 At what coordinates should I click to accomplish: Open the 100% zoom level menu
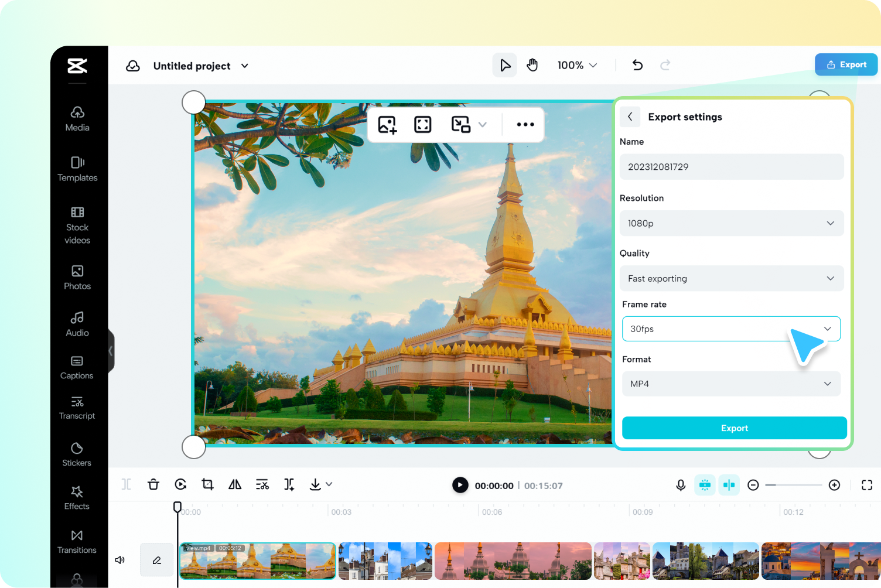coord(577,65)
